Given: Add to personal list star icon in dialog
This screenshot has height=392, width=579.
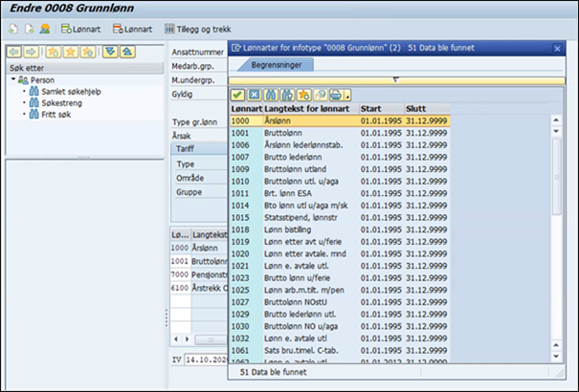Looking at the screenshot, I should (x=304, y=96).
